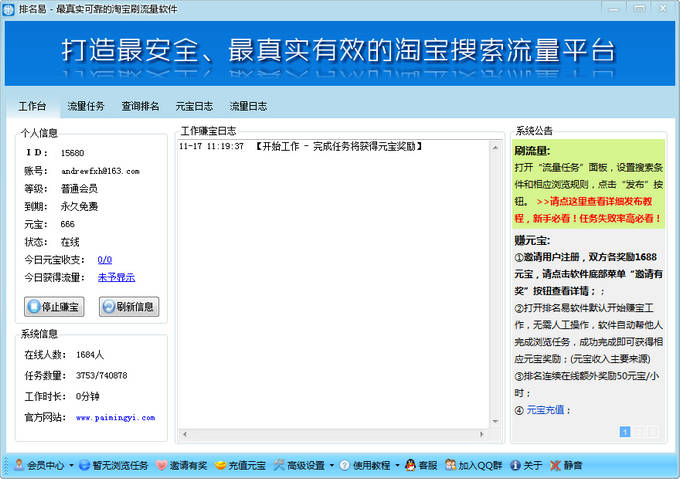680x479 pixels.
Task: Click the log horizontal scrollbar left arrow
Action: pos(185,434)
